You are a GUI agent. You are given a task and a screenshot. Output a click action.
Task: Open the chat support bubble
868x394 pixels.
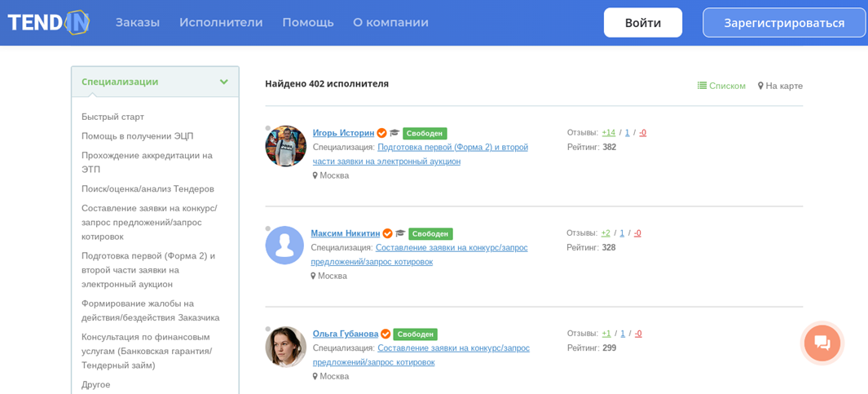822,343
